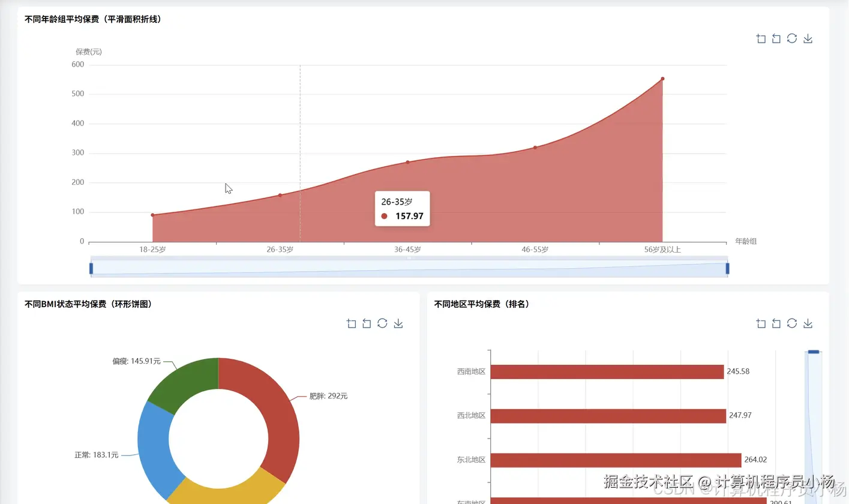849x504 pixels.
Task: Click the 46-55岁 data point on line
Action: click(535, 148)
